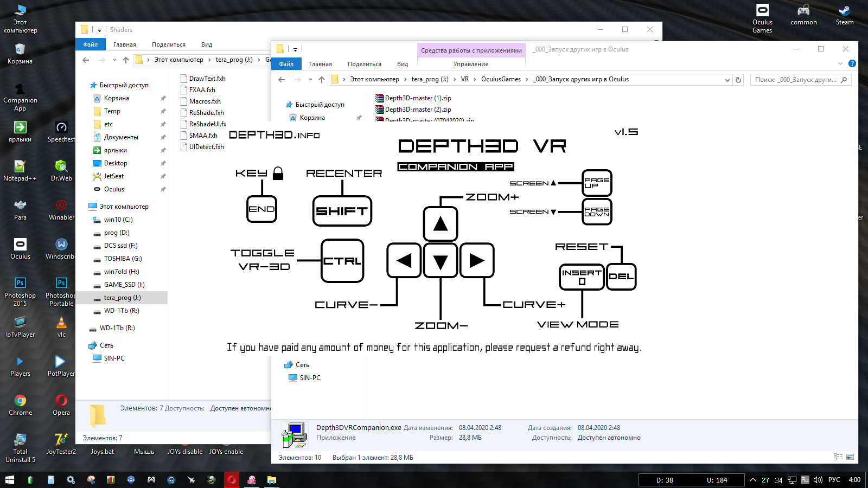Open the Файл menu in the front Explorer window
The height and width of the screenshot is (488, 868).
pos(286,64)
